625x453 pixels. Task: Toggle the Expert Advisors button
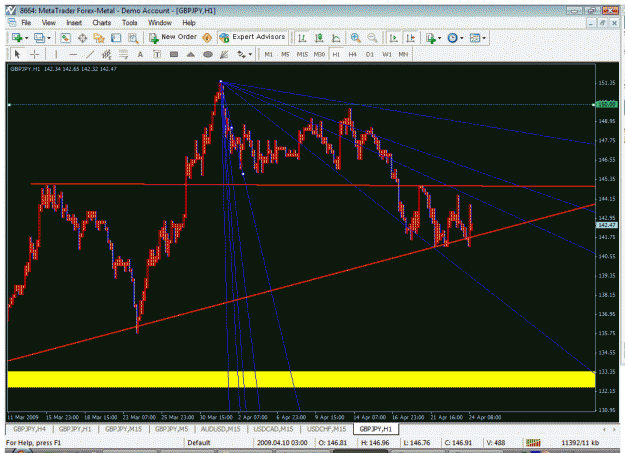252,37
